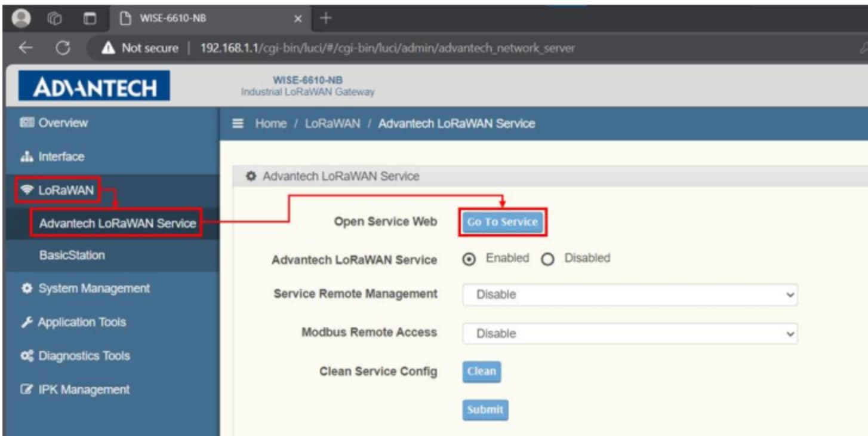
Task: Click the LoRaWAN wifi icon
Action: pyautogui.click(x=27, y=191)
